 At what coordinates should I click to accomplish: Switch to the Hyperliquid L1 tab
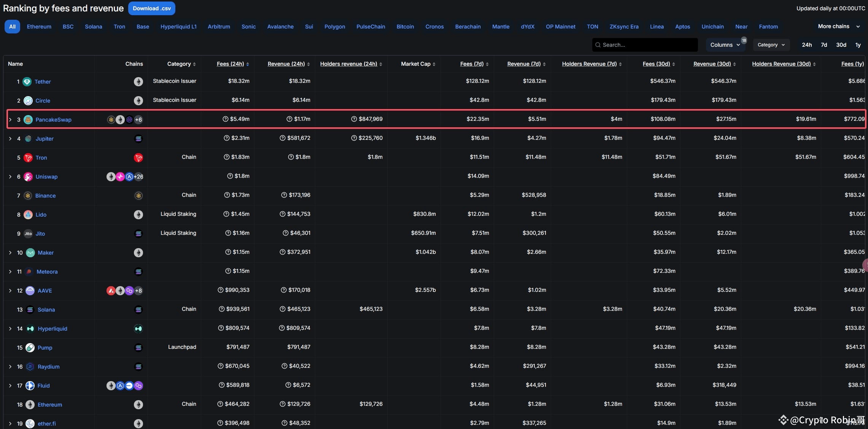[x=178, y=27]
